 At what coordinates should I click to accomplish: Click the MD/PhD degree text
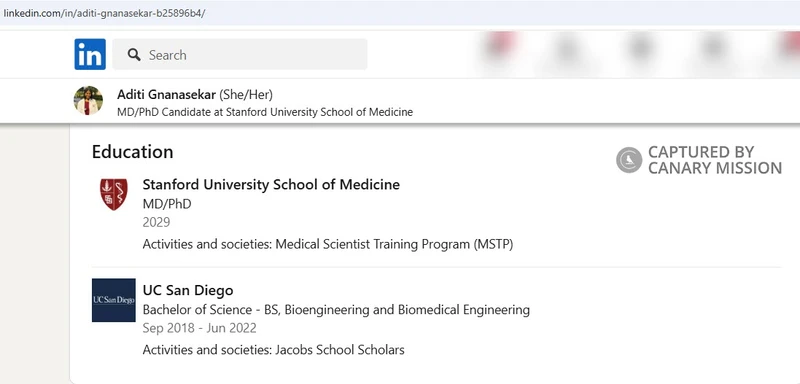pos(167,204)
